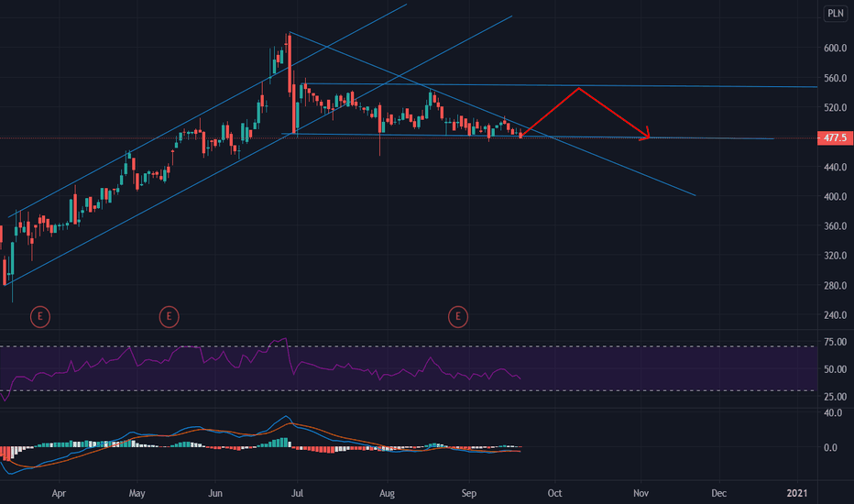Click the Jun label on time axis
Image resolution: width=854 pixels, height=504 pixels.
(x=215, y=493)
